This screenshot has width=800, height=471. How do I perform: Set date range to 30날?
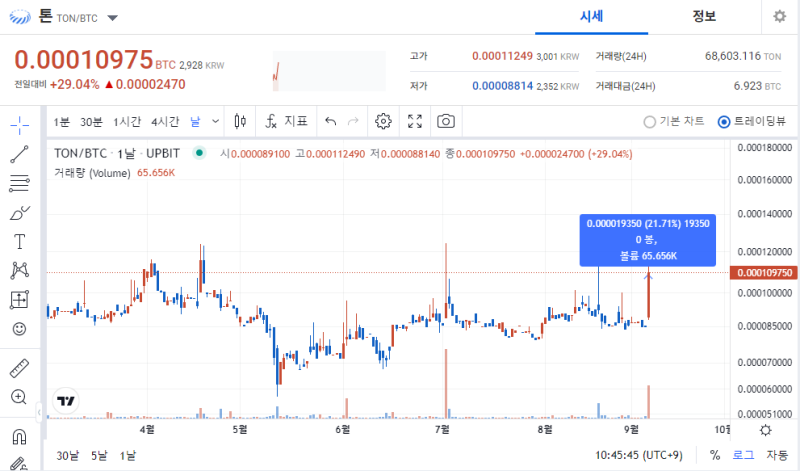(x=68, y=455)
